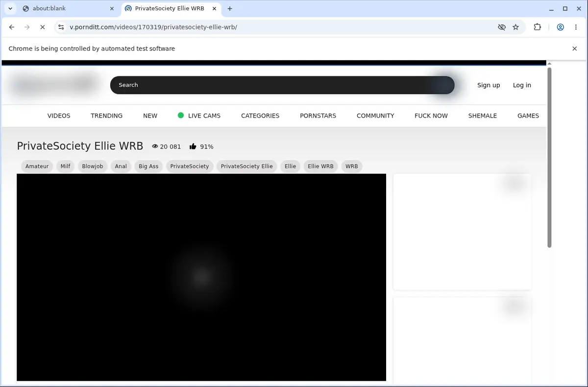Dismiss the automated test software infobar
588x387 pixels.
(575, 48)
